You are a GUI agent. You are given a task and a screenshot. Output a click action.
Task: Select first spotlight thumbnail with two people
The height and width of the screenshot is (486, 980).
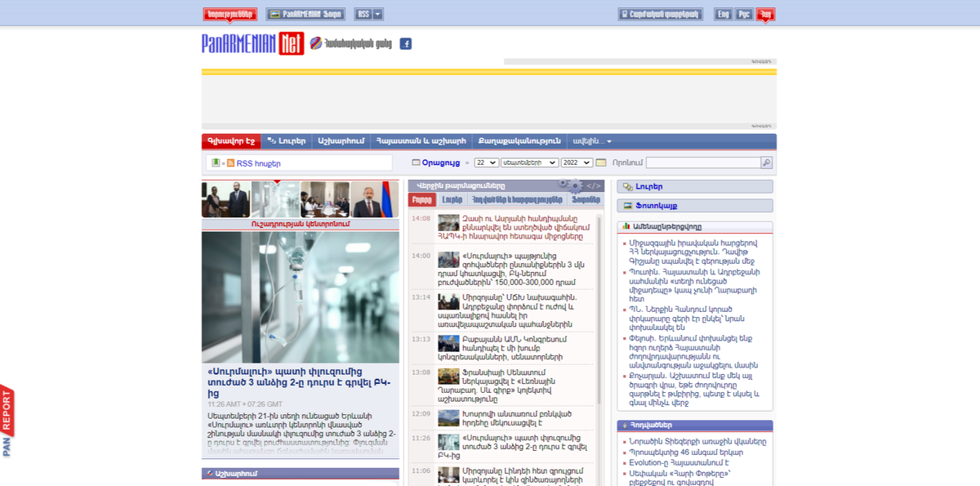pyautogui.click(x=226, y=199)
